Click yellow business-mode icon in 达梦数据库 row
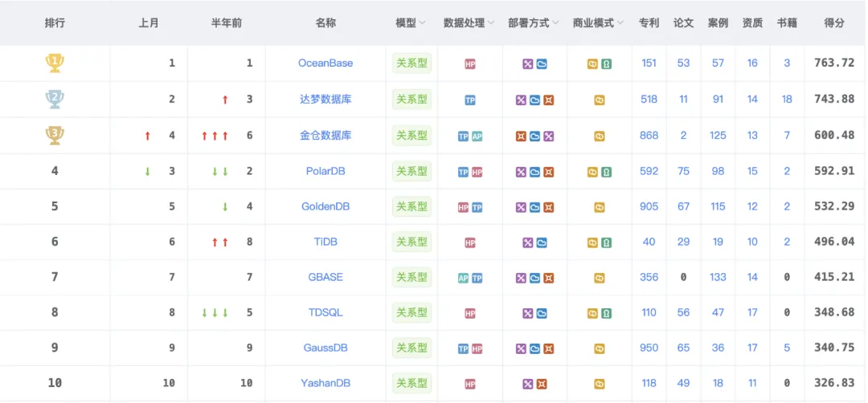This screenshot has height=403, width=868. pos(599,100)
